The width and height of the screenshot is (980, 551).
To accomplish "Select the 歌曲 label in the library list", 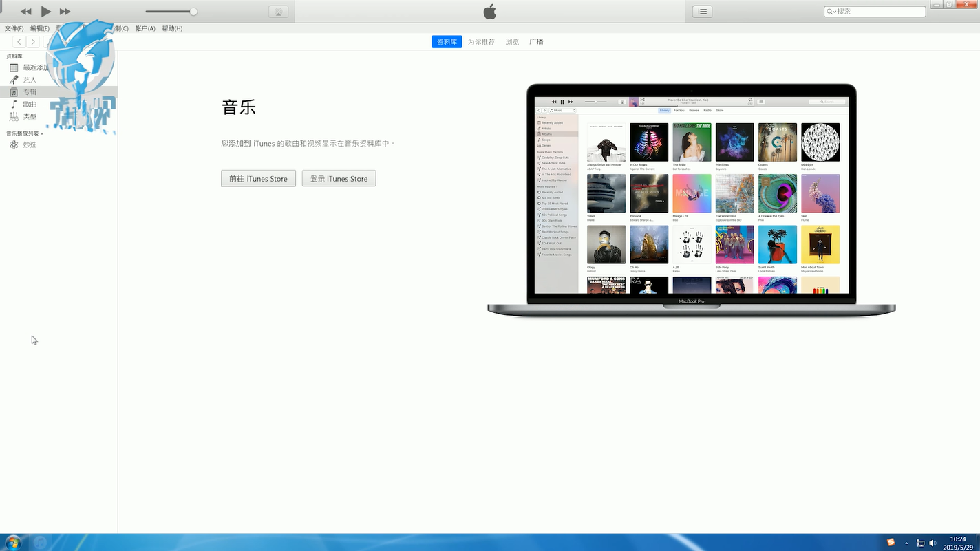I will [30, 105].
